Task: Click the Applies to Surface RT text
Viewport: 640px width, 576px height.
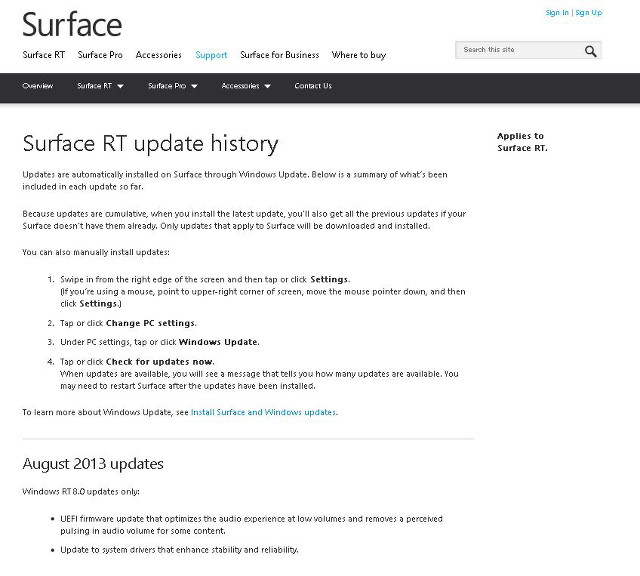Action: pos(522,142)
